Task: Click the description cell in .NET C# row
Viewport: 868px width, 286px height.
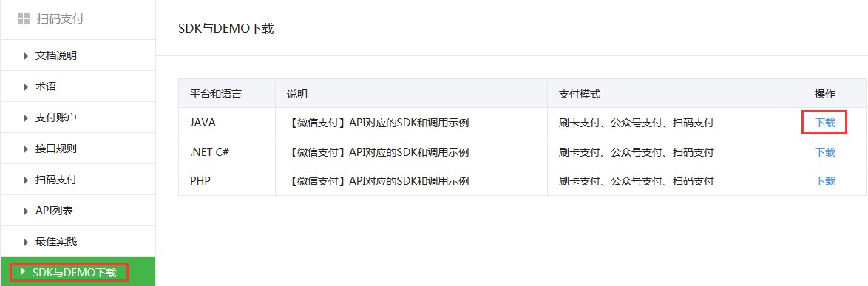Action: pyautogui.click(x=411, y=152)
